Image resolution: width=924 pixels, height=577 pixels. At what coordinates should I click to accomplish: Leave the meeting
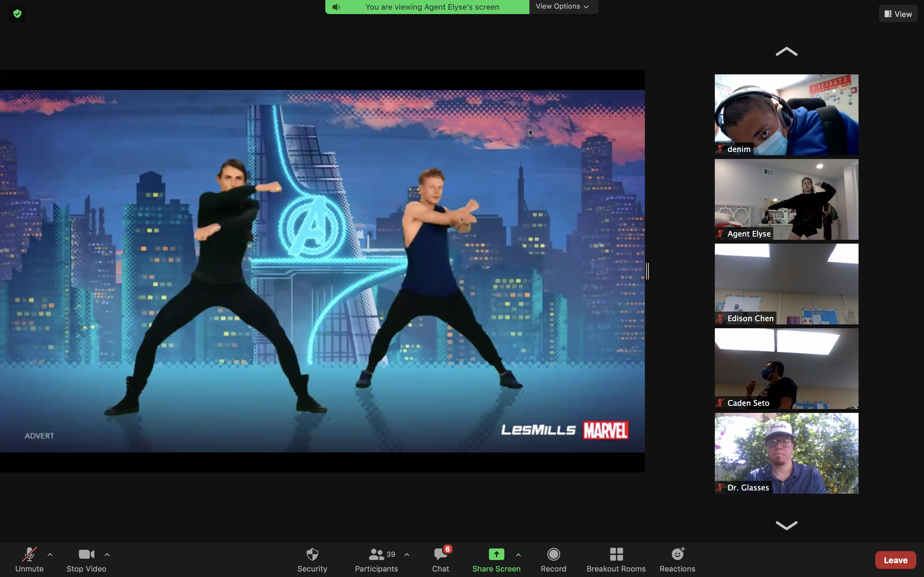pos(895,560)
